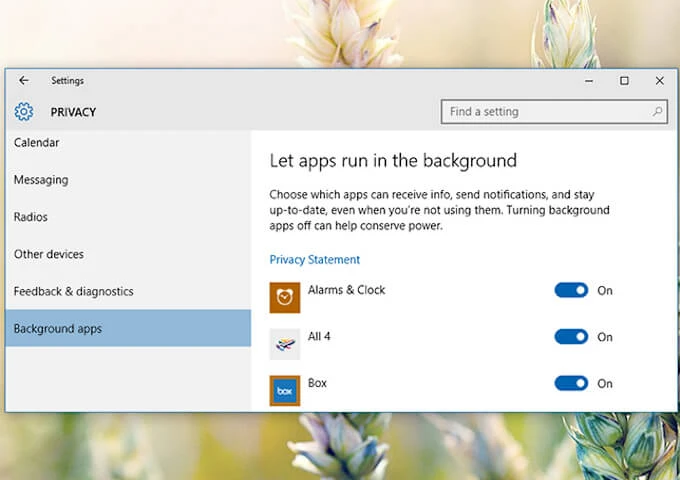The image size is (680, 480).
Task: Click the Box app name
Action: (317, 383)
